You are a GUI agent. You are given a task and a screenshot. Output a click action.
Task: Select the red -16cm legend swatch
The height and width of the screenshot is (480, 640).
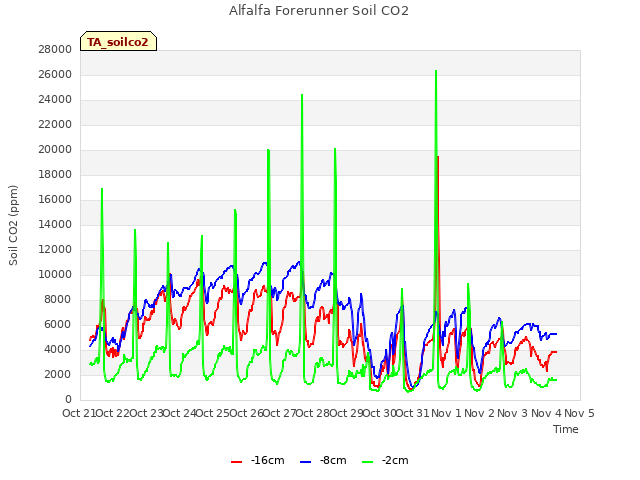coord(236,461)
